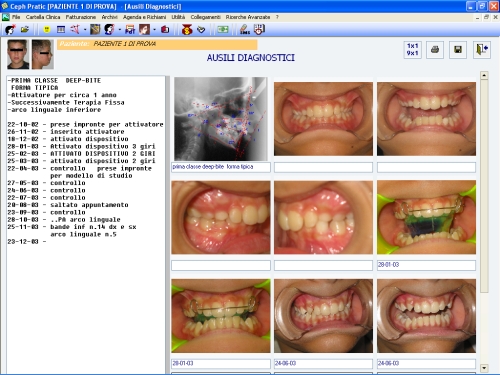Viewport: 500px width, 375px height.
Task: Expand dropdown arrow beside the patient profile icon
Action: point(120,30)
